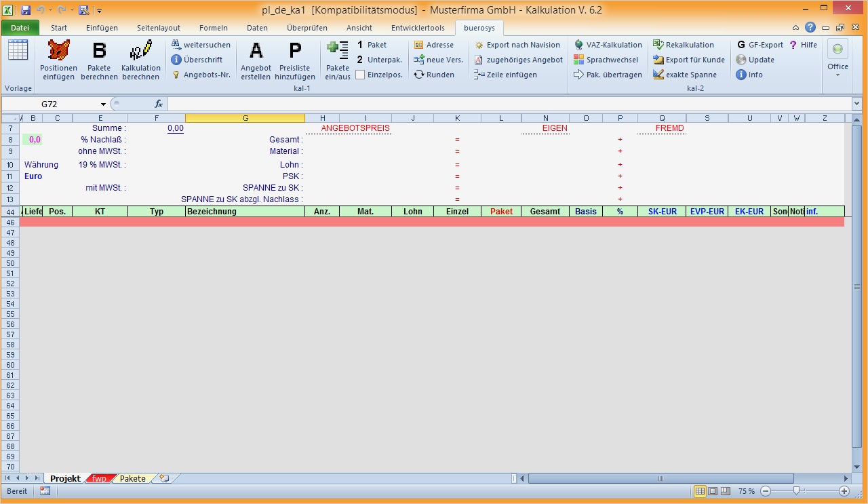Start Kalkulation berechnen
This screenshot has width=868, height=504.
[x=140, y=59]
